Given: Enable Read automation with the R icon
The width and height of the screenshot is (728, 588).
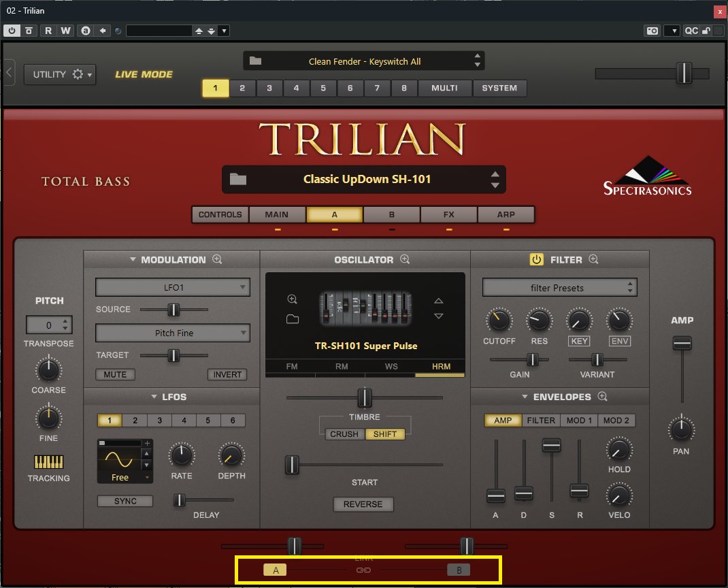Looking at the screenshot, I should tap(48, 31).
